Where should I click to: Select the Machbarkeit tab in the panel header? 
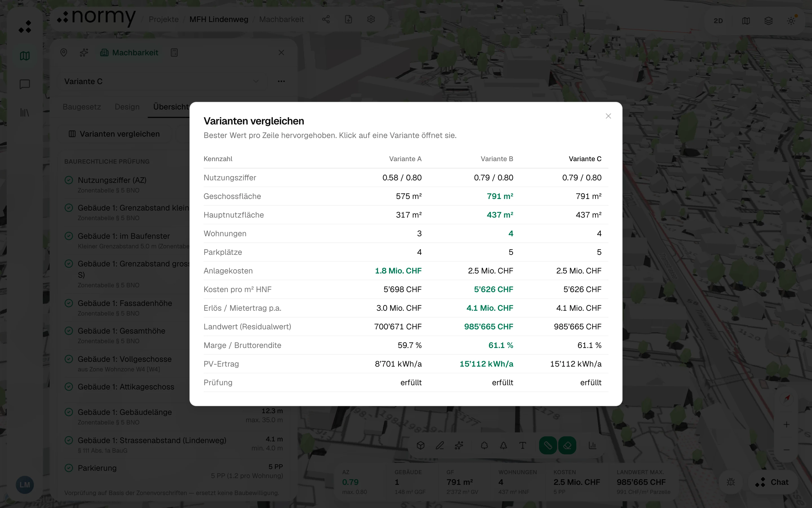coord(129,53)
